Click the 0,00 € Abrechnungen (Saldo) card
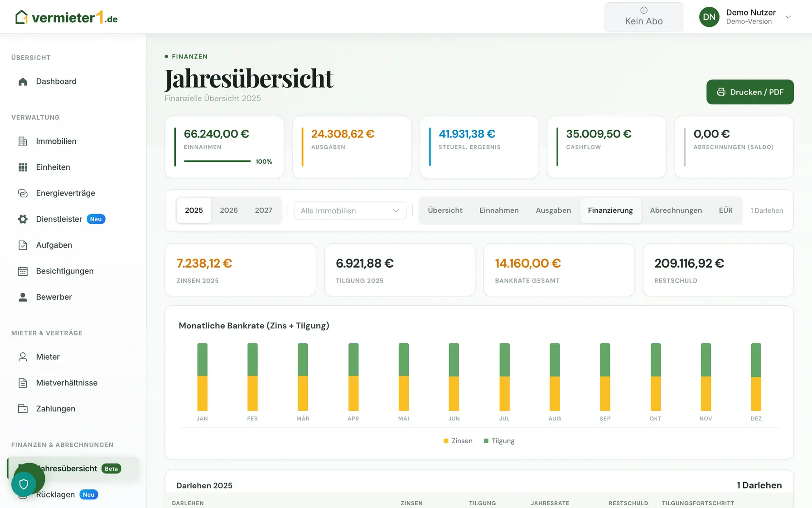The width and height of the screenshot is (812, 508). pyautogui.click(x=734, y=147)
